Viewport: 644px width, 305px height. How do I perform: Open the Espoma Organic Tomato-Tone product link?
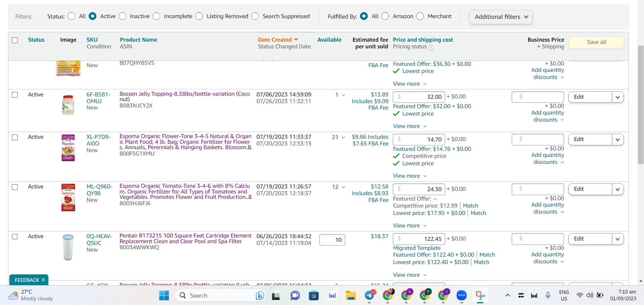(185, 191)
